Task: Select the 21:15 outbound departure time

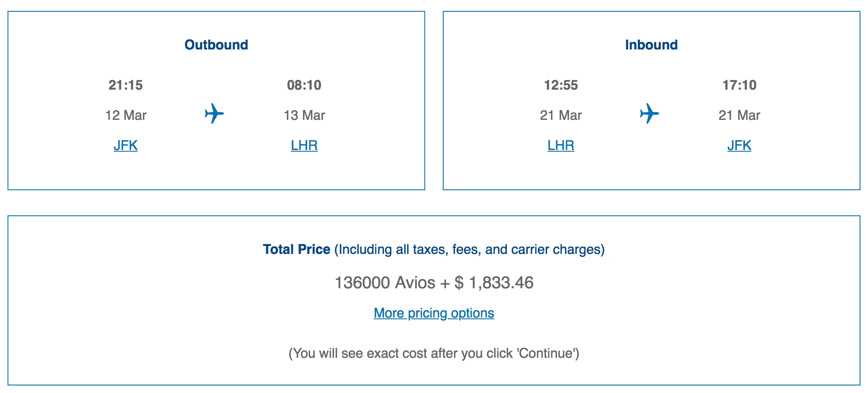Action: [126, 85]
